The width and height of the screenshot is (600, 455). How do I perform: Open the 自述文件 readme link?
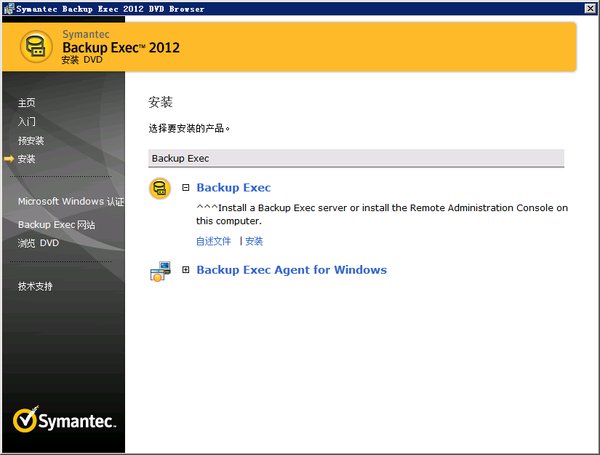214,241
